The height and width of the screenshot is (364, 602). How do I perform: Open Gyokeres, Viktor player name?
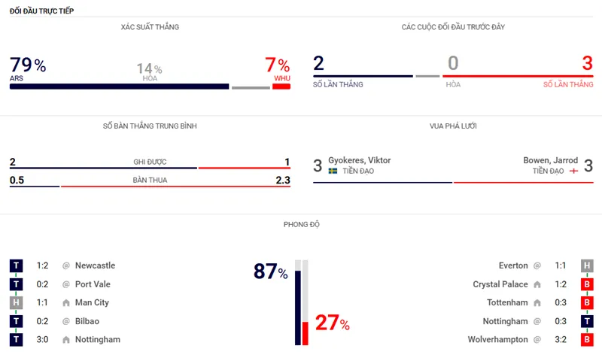(359, 160)
